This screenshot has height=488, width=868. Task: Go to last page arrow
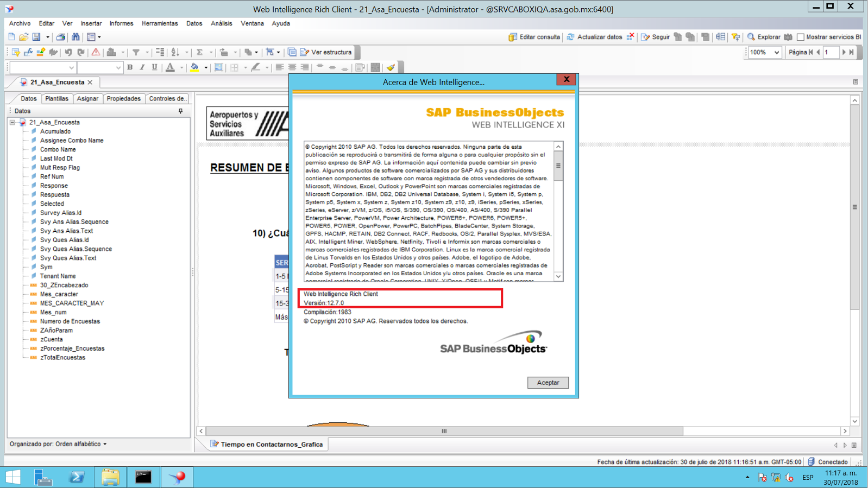pyautogui.click(x=852, y=52)
